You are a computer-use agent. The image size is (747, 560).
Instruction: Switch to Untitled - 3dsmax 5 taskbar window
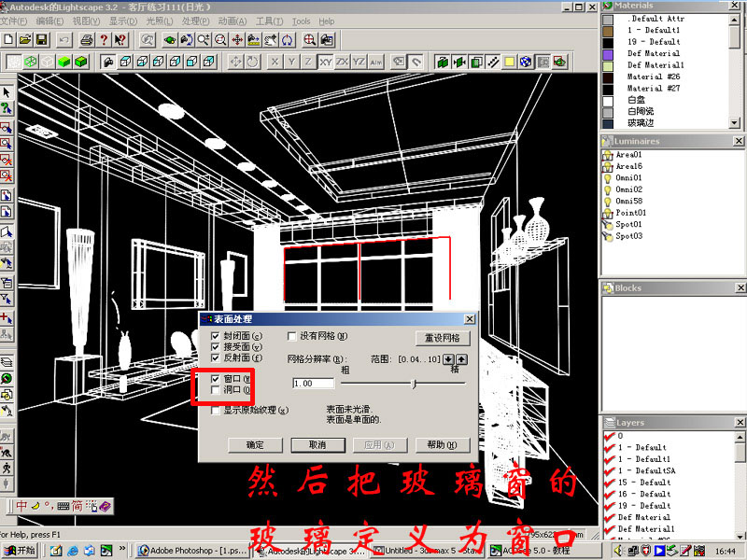(429, 551)
